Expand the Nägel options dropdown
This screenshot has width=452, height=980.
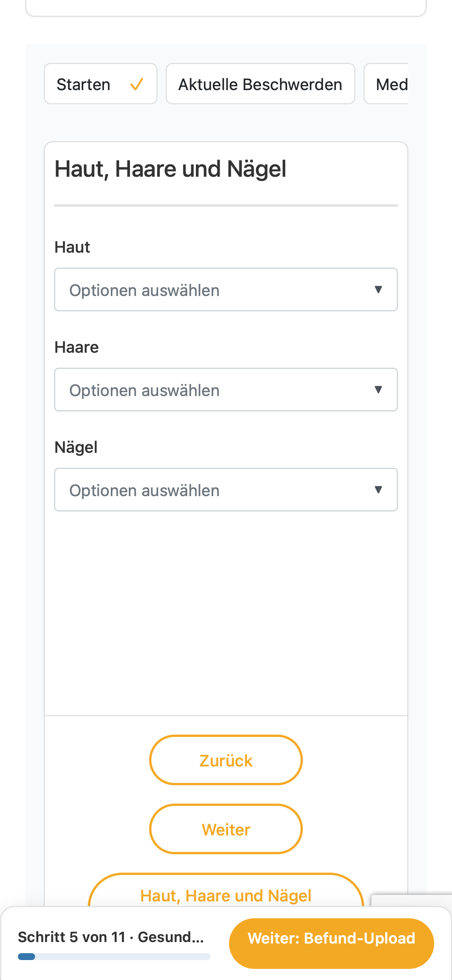(x=226, y=490)
